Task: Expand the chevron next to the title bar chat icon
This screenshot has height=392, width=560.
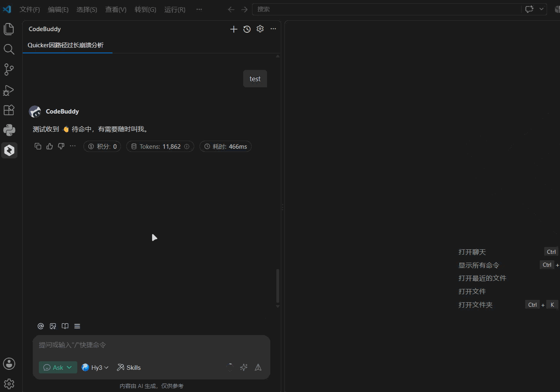Action: pyautogui.click(x=541, y=9)
